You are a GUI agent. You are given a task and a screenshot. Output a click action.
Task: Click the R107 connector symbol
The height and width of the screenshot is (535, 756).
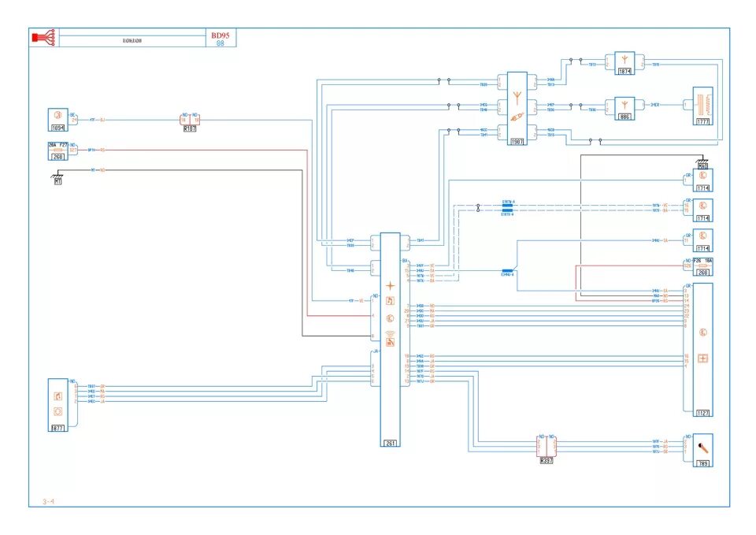pos(190,120)
